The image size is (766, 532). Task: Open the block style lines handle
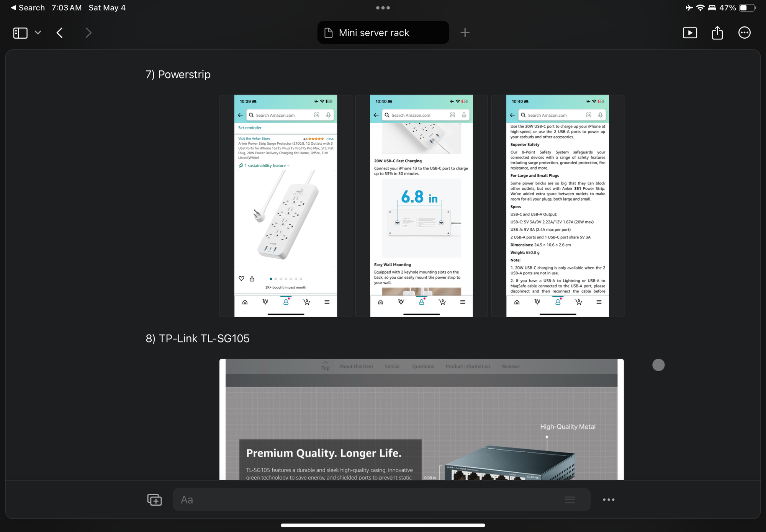[570, 499]
